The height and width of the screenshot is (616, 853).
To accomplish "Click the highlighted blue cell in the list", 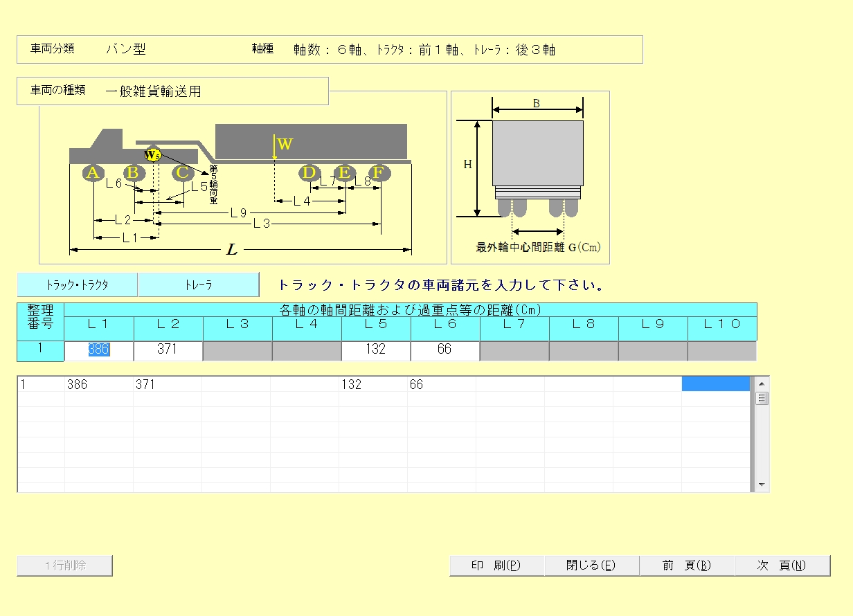I will (x=716, y=384).
